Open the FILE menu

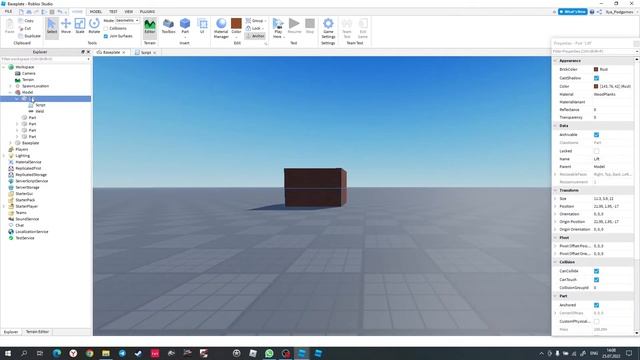(8, 11)
